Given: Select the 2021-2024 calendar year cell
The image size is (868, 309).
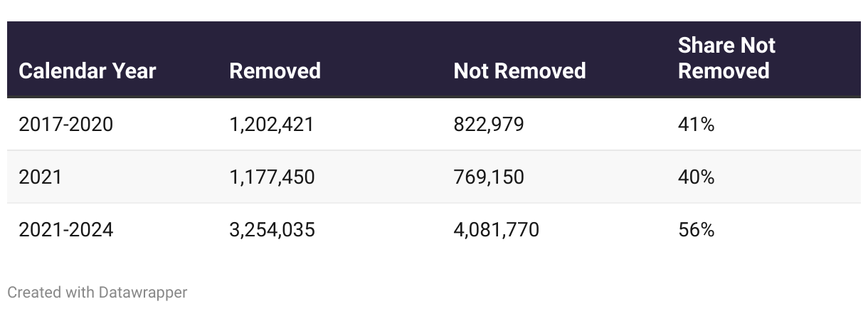Looking at the screenshot, I should [65, 230].
